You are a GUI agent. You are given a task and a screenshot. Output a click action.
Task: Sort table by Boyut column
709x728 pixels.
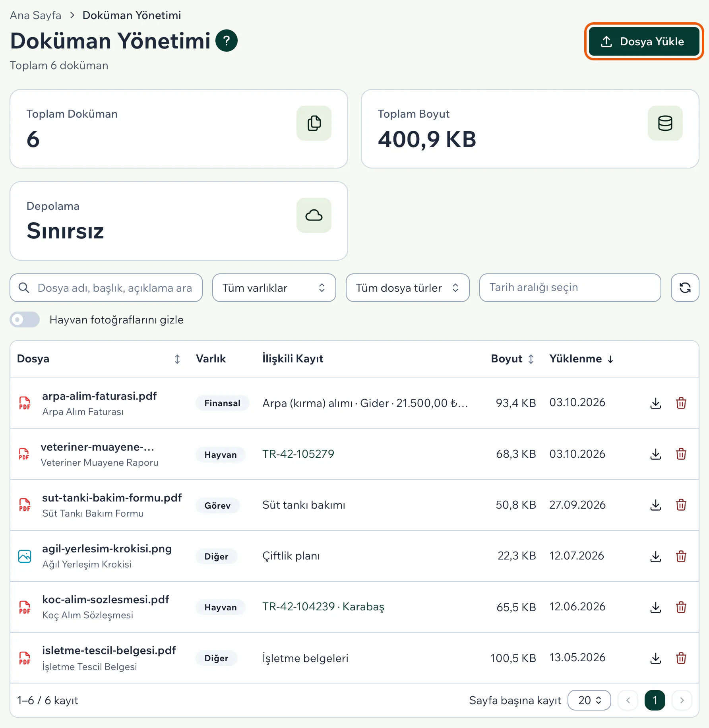[531, 359]
